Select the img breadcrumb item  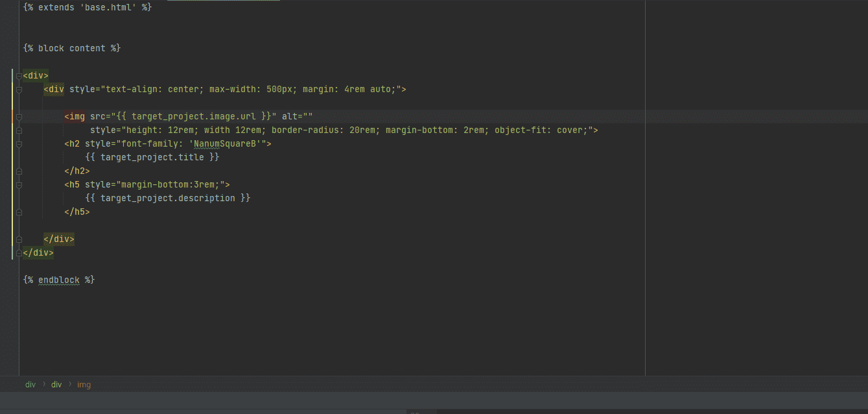click(84, 385)
